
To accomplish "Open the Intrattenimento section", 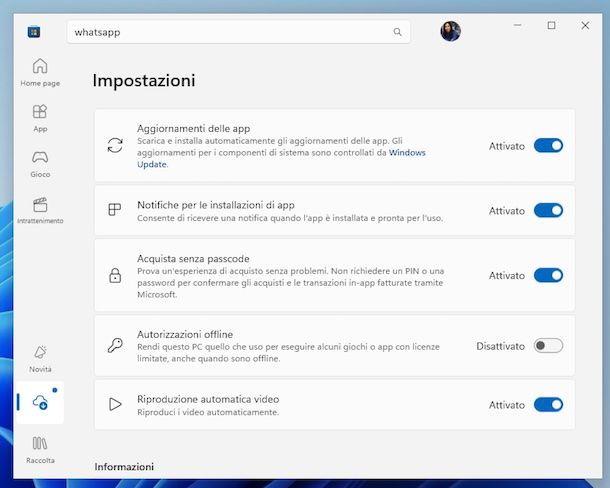I will point(40,210).
